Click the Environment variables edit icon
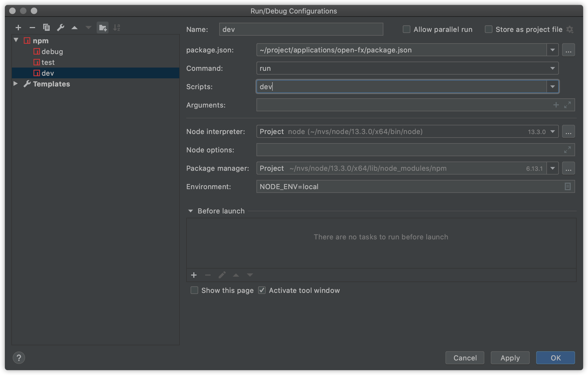588x375 pixels. click(567, 186)
